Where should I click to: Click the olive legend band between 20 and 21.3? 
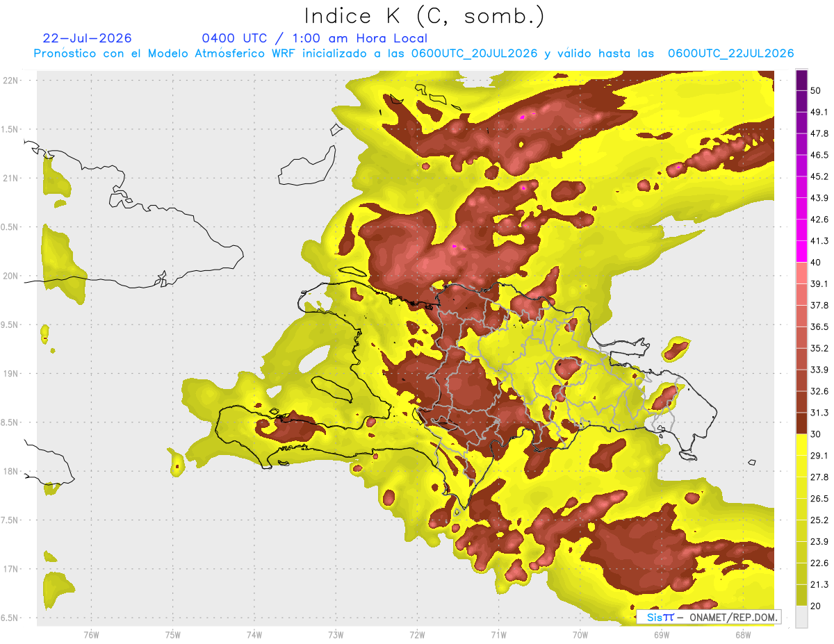coord(801,595)
